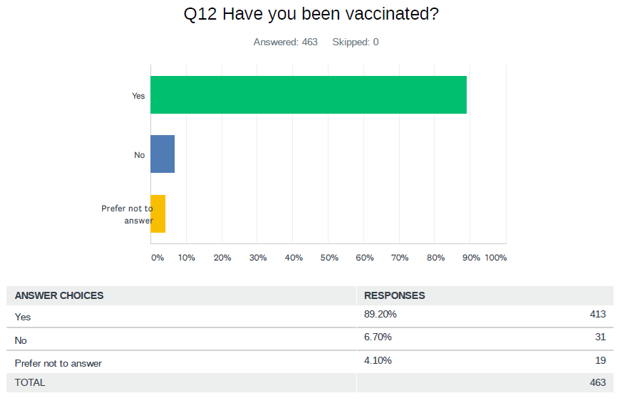
Task: Click the 100% axis label
Action: pyautogui.click(x=495, y=258)
